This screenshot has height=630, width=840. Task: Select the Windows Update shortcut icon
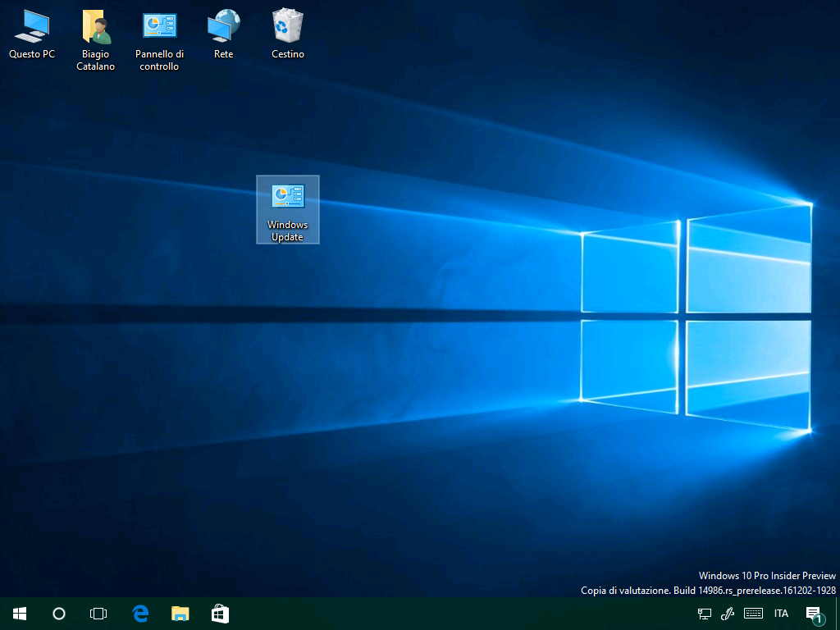288,209
